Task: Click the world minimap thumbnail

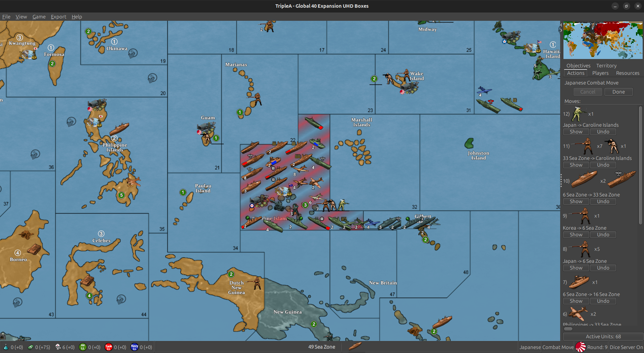Action: pos(603,40)
